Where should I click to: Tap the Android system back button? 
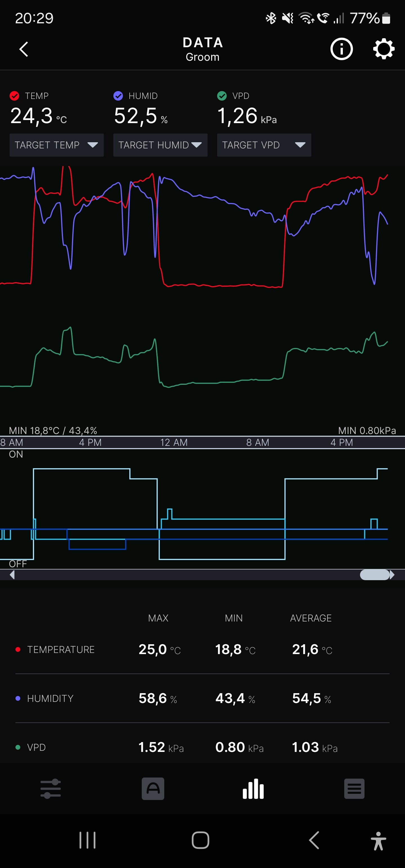(314, 840)
